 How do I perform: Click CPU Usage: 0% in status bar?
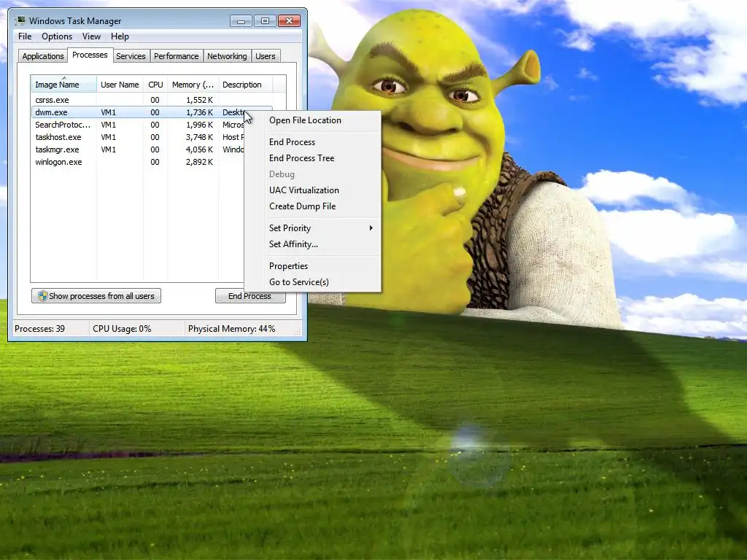122,329
